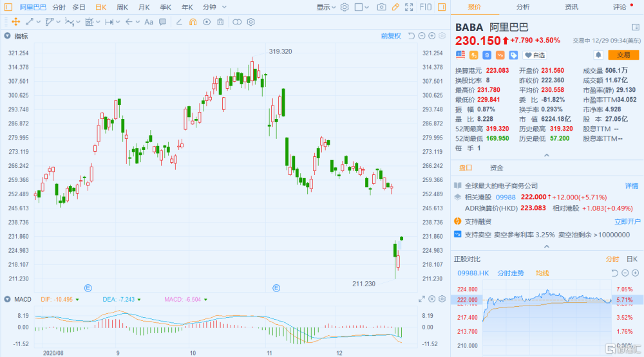Toggle drawings visibility eye icon
Image resolution: width=644 pixels, height=357 pixels.
coord(207,22)
